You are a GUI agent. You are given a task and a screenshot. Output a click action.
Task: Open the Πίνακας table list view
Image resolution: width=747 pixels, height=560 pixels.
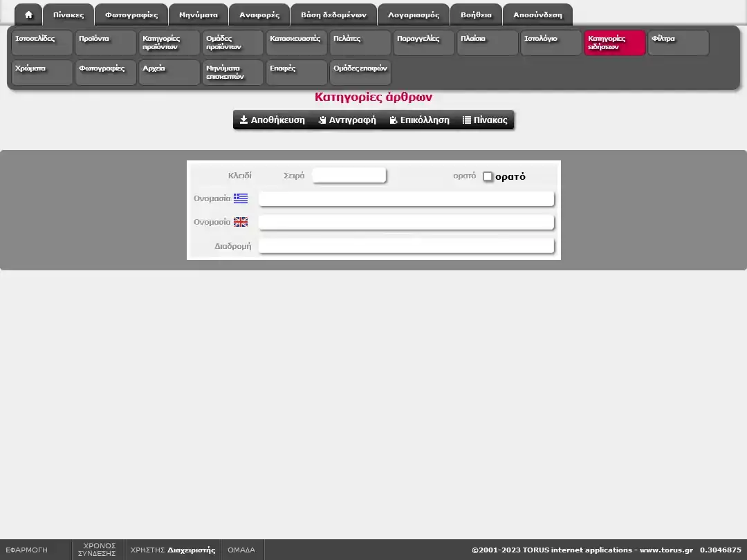tap(485, 120)
